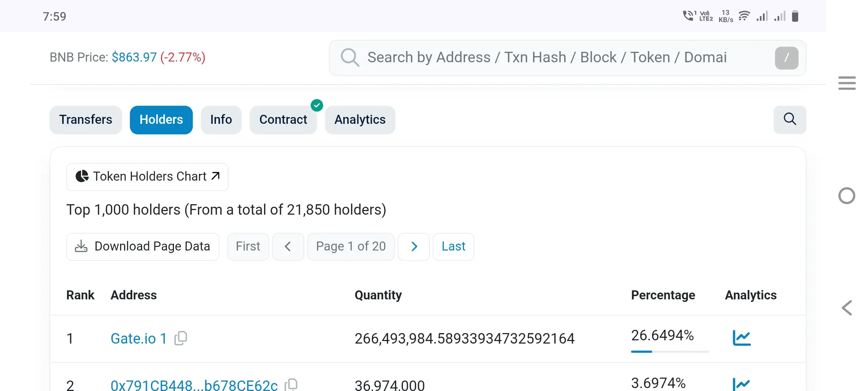This screenshot has width=868, height=391.
Task: Download Page Data as file
Action: [x=142, y=247]
